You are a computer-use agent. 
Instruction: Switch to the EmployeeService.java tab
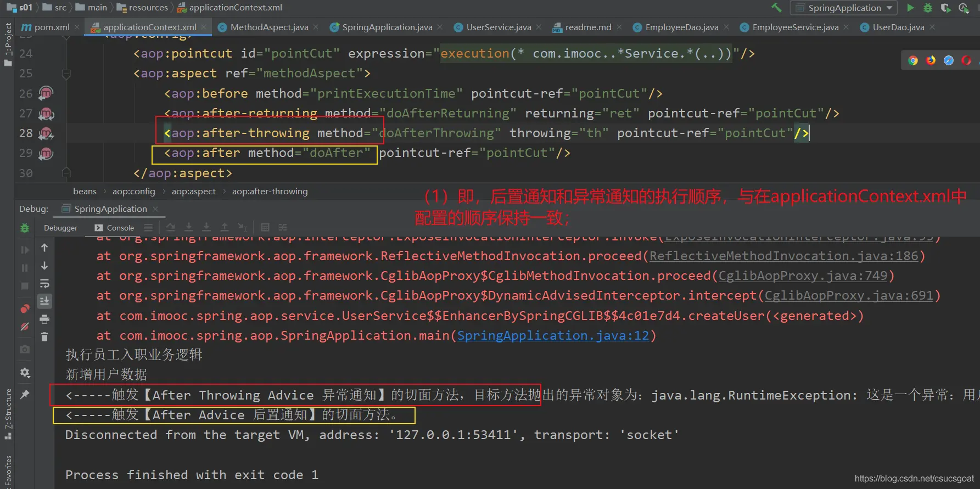tap(794, 27)
